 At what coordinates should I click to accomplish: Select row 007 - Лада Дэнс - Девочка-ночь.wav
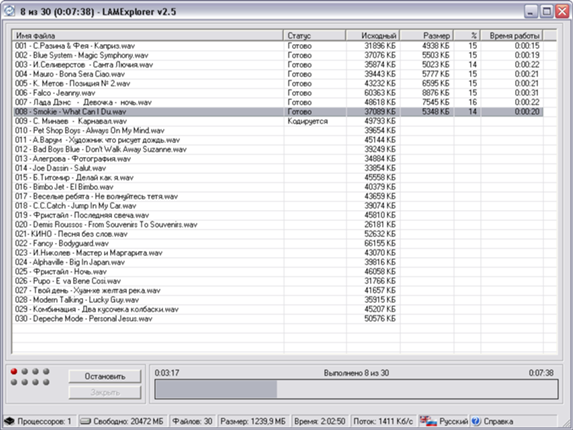pos(278,102)
